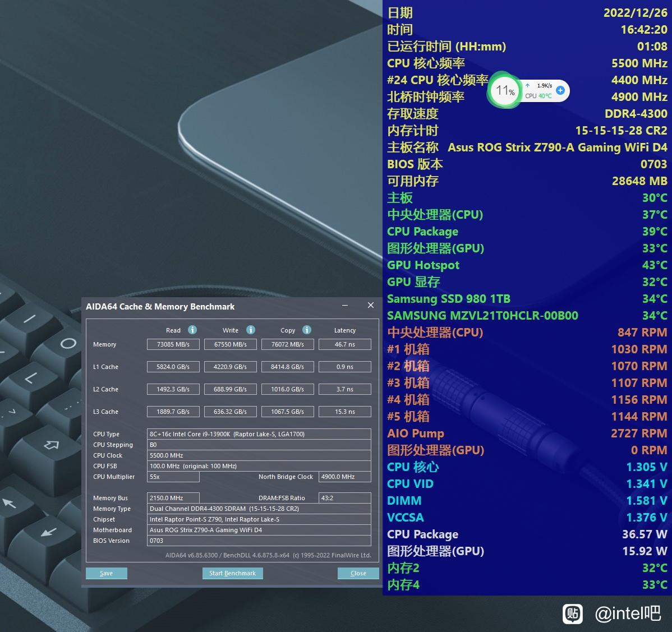Image resolution: width=672 pixels, height=632 pixels.
Task: Click the Memory Bus field 2150.0 MHz
Action: (x=173, y=498)
